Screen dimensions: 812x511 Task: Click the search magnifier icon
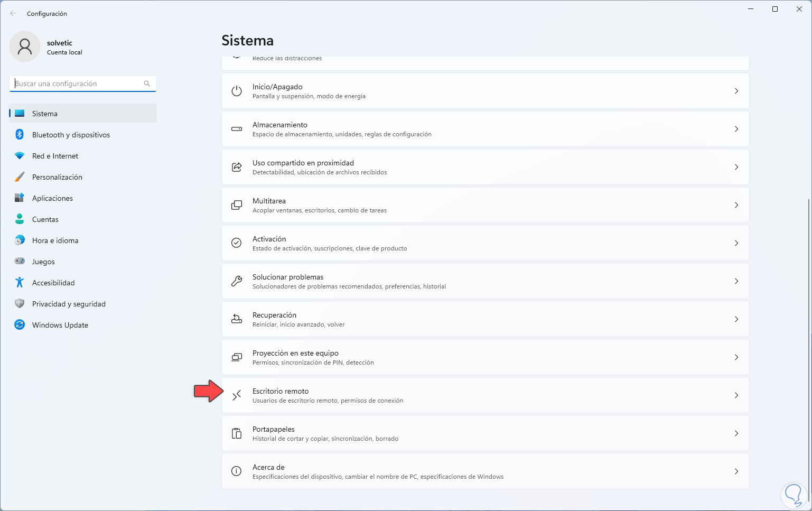(x=147, y=83)
